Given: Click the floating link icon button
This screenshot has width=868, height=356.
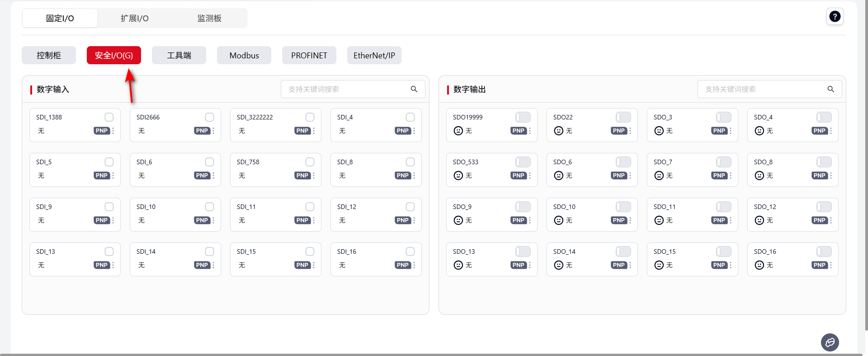Looking at the screenshot, I should [x=830, y=342].
